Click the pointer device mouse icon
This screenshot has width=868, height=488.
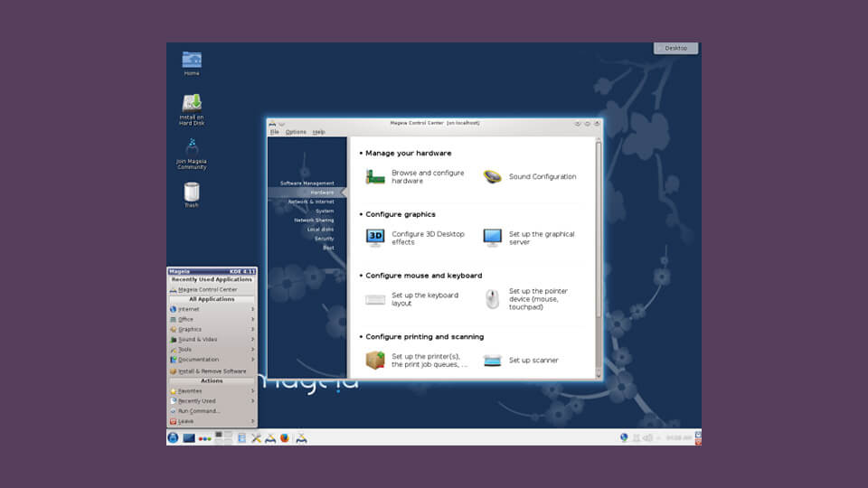pos(492,299)
